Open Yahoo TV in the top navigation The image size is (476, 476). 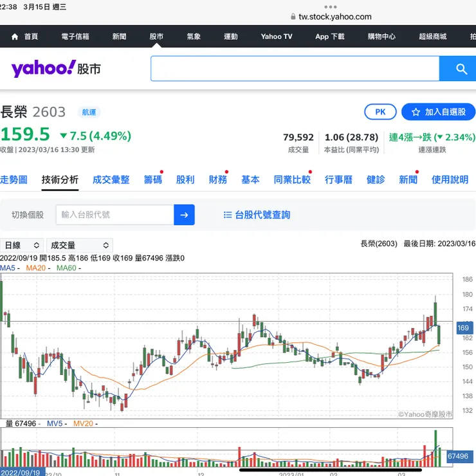click(276, 37)
